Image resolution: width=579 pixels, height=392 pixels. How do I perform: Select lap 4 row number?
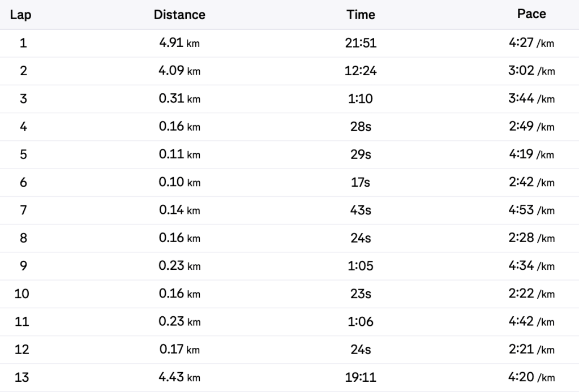click(x=23, y=127)
